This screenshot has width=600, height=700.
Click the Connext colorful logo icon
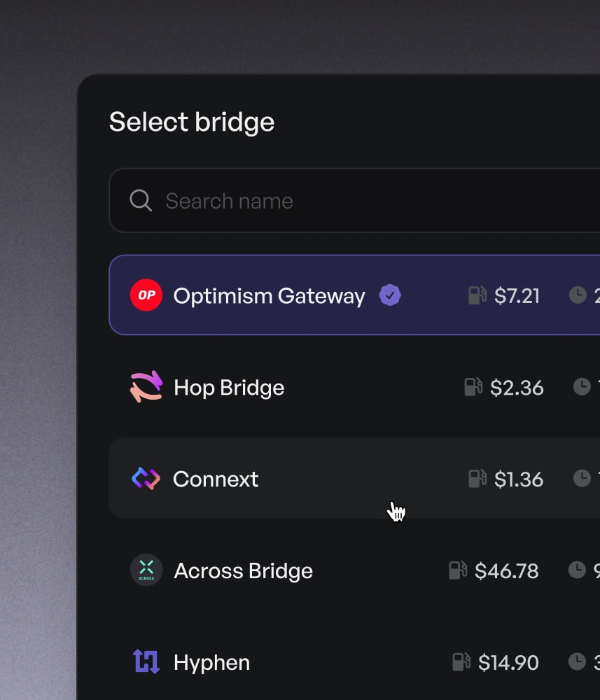tap(146, 479)
